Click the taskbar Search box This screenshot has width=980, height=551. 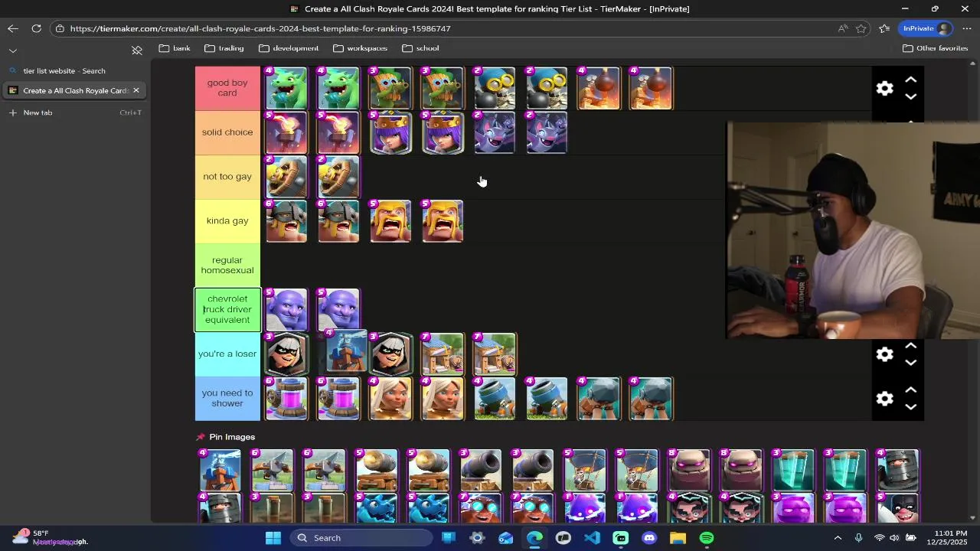pos(361,538)
